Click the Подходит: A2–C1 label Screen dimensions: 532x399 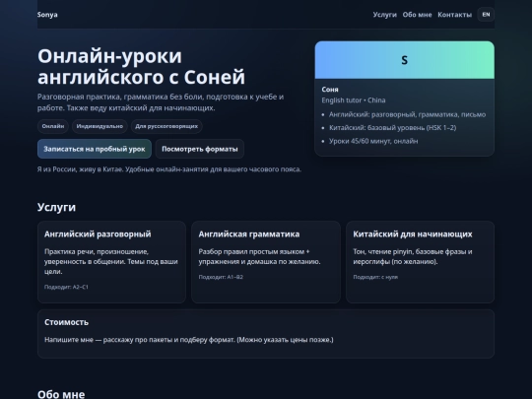tap(66, 287)
